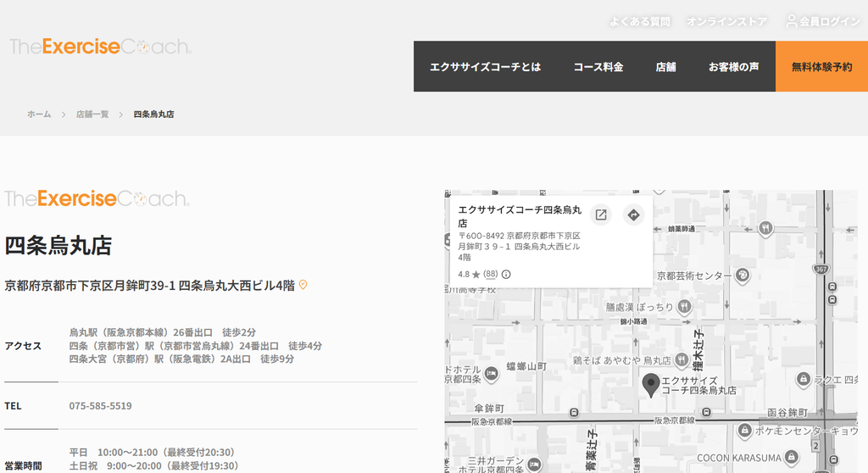
Task: Click the review info circle icon
Action: pos(506,274)
